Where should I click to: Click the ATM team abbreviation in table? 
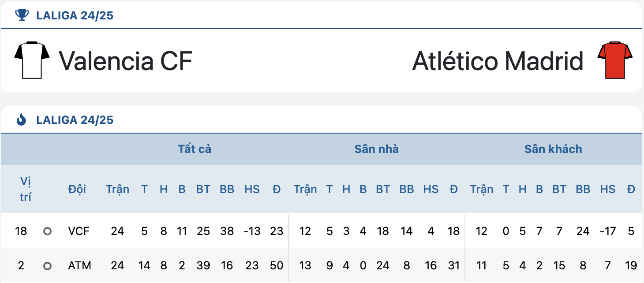tap(79, 266)
